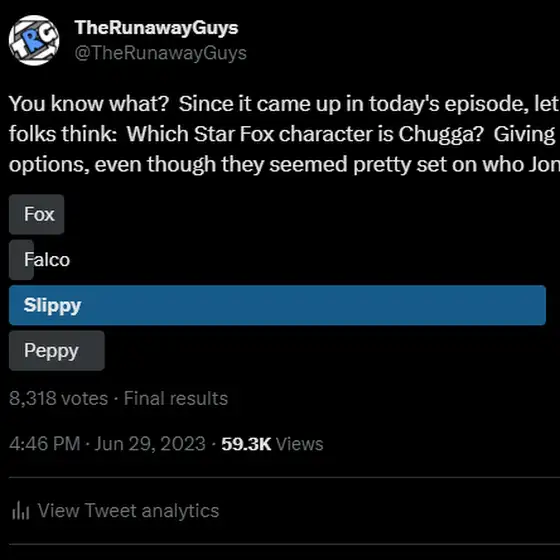Click the 8,318 votes count

(x=59, y=398)
